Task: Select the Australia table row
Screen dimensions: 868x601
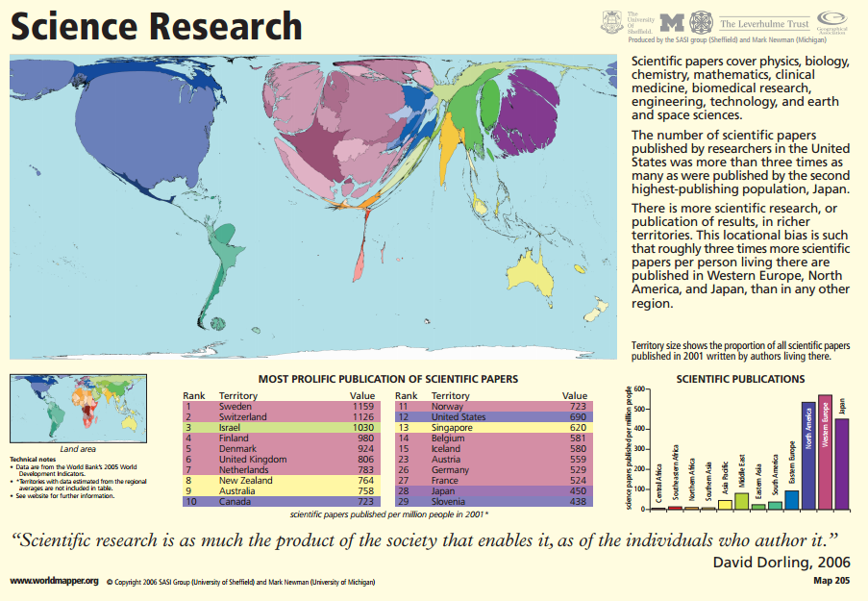Action: pyautogui.click(x=282, y=490)
